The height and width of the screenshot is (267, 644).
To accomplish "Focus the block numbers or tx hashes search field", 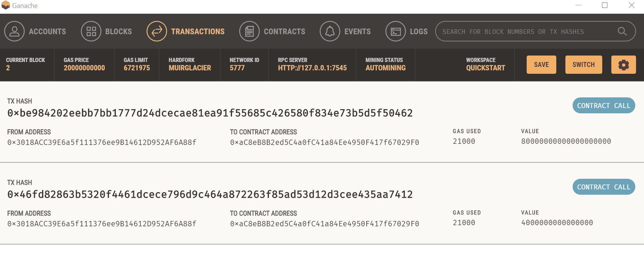I will click(535, 31).
